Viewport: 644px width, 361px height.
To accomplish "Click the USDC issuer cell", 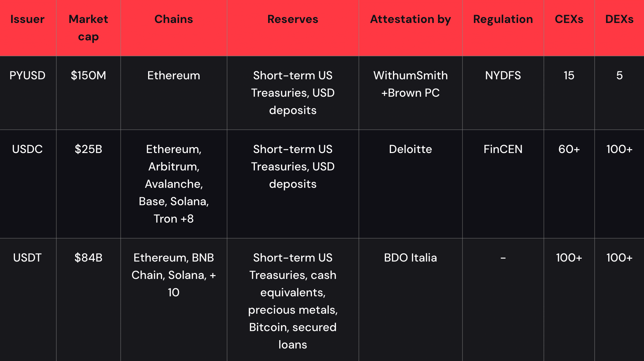I will click(27, 149).
